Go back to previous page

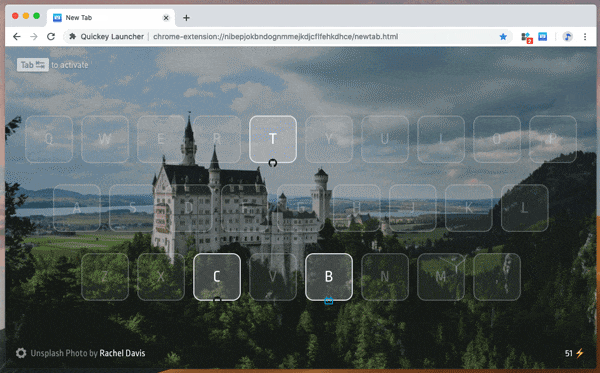[x=16, y=36]
